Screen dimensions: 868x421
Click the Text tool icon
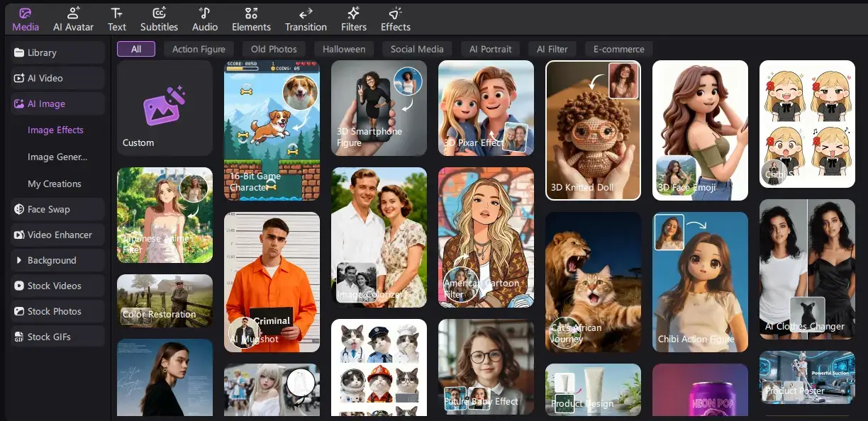click(x=117, y=13)
